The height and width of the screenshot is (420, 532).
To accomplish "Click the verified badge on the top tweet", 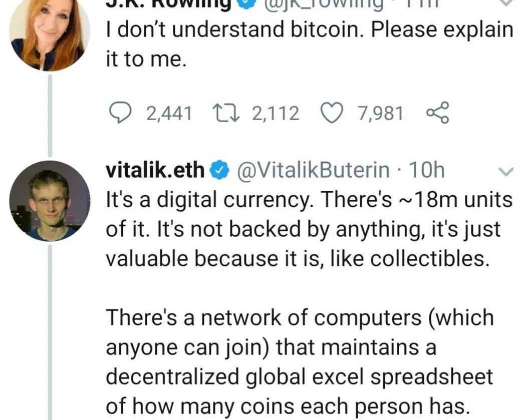I will point(244,4).
